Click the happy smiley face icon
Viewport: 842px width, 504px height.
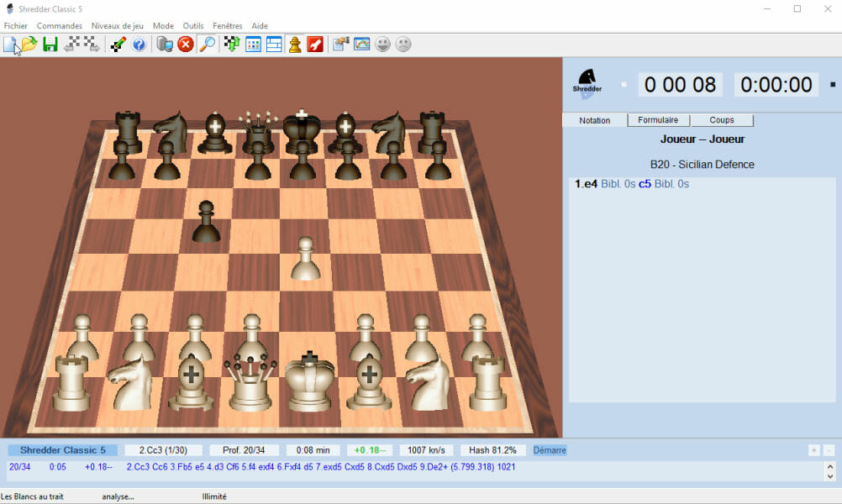pos(382,44)
